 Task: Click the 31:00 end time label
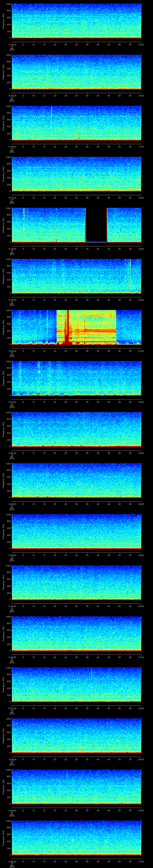(141, 861)
